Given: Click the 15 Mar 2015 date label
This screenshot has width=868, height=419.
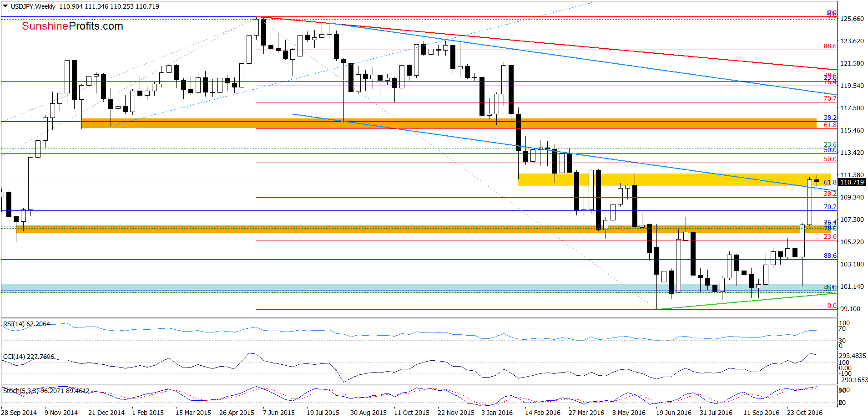Looking at the screenshot, I should pyautogui.click(x=193, y=413).
